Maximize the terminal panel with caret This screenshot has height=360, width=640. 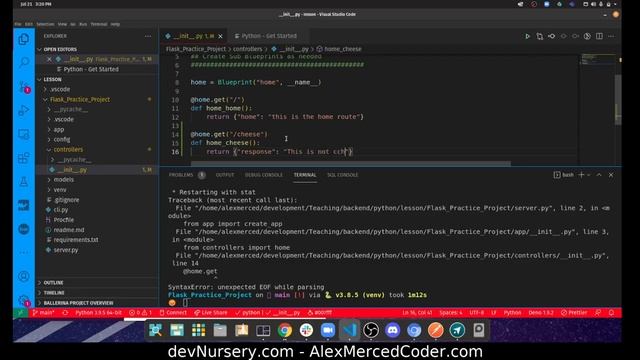(x=599, y=175)
